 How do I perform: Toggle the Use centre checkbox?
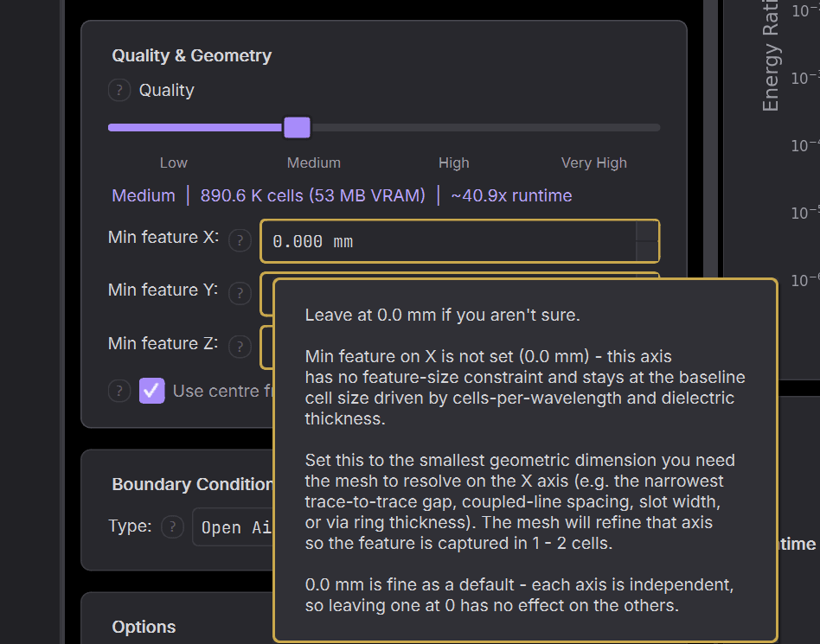point(151,391)
